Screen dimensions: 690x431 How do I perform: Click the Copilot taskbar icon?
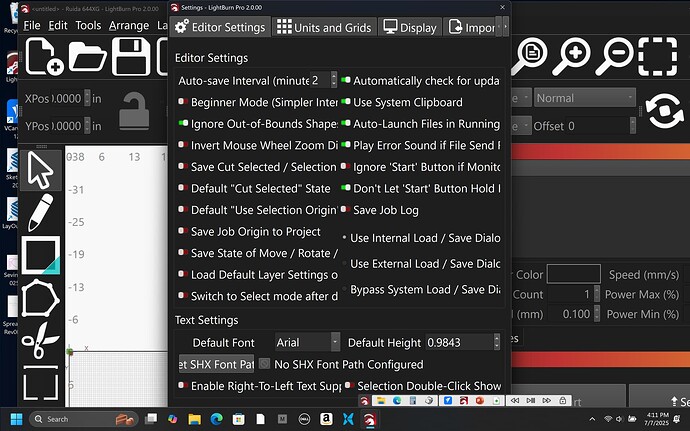tap(172, 419)
